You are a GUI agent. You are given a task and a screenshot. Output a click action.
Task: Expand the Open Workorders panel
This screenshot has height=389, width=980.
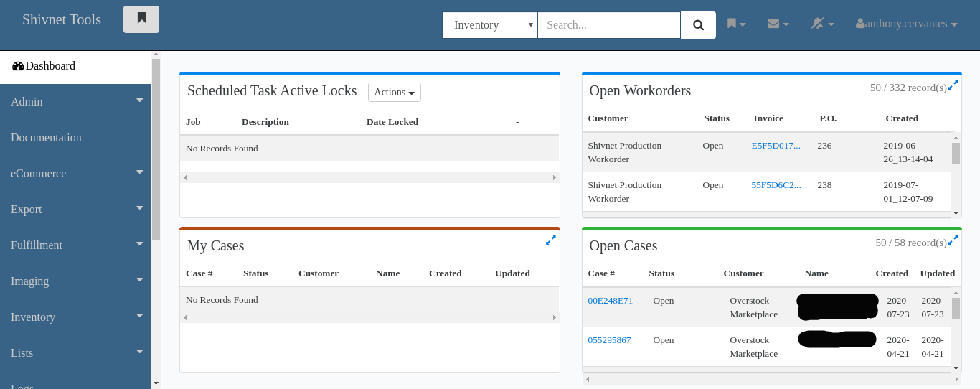[953, 85]
